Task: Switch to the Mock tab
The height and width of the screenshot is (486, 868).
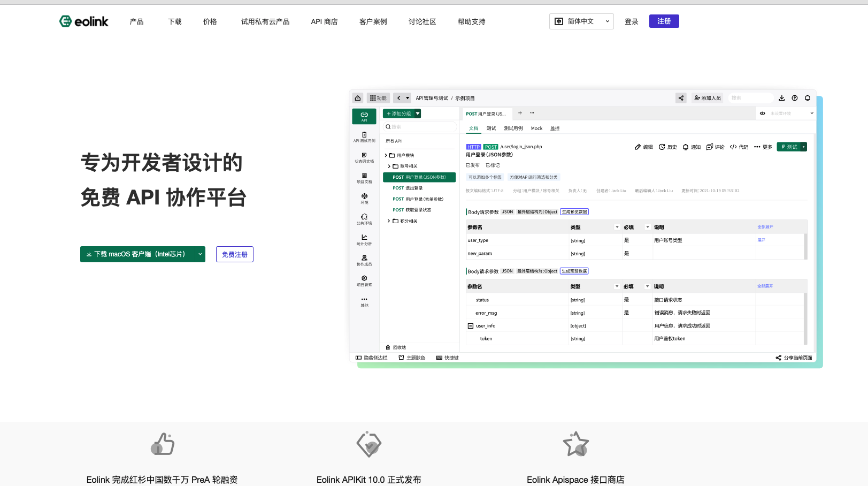Action: (x=536, y=128)
